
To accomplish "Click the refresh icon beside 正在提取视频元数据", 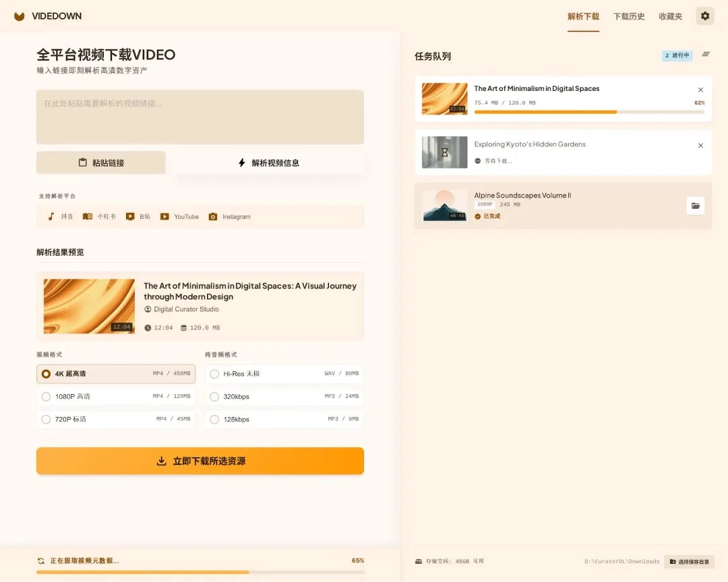I will [x=41, y=560].
